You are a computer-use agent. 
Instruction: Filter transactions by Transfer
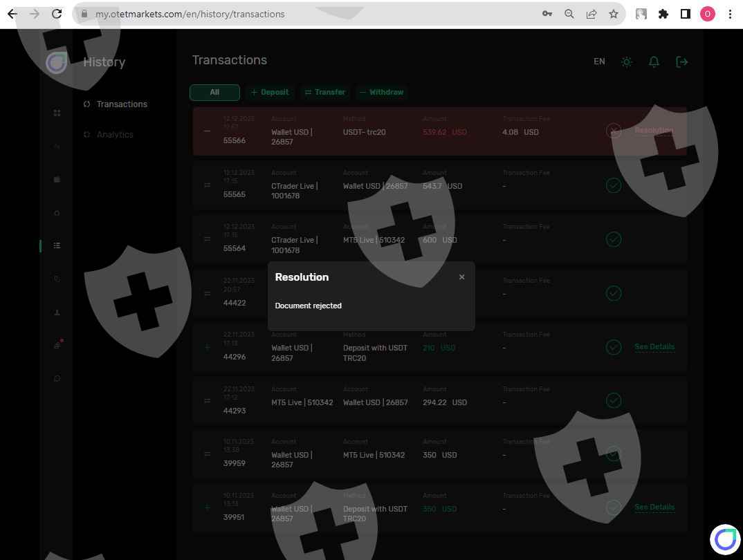coord(325,92)
